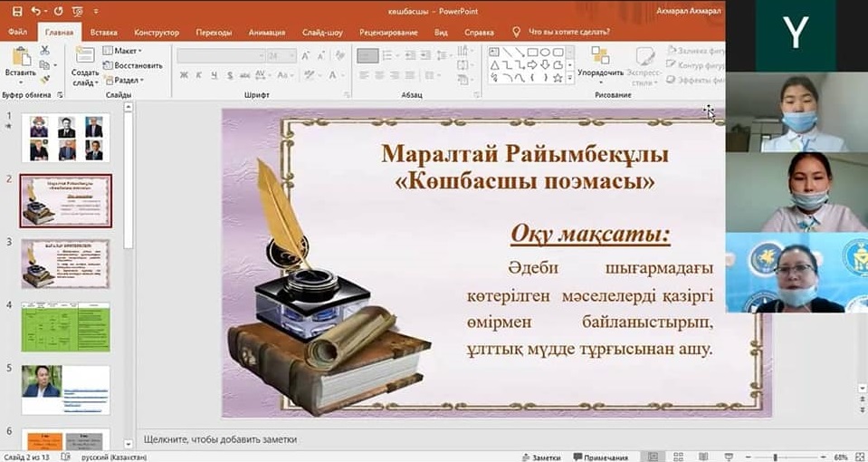
Task: Click the Undo arrow icon
Action: click(35, 12)
